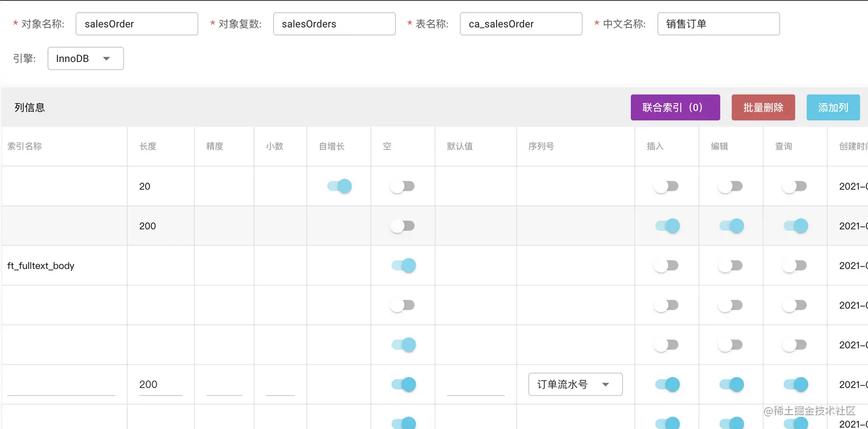The height and width of the screenshot is (429, 868).
Task: Edit the 销售订单 Chinese name field
Action: 718,24
